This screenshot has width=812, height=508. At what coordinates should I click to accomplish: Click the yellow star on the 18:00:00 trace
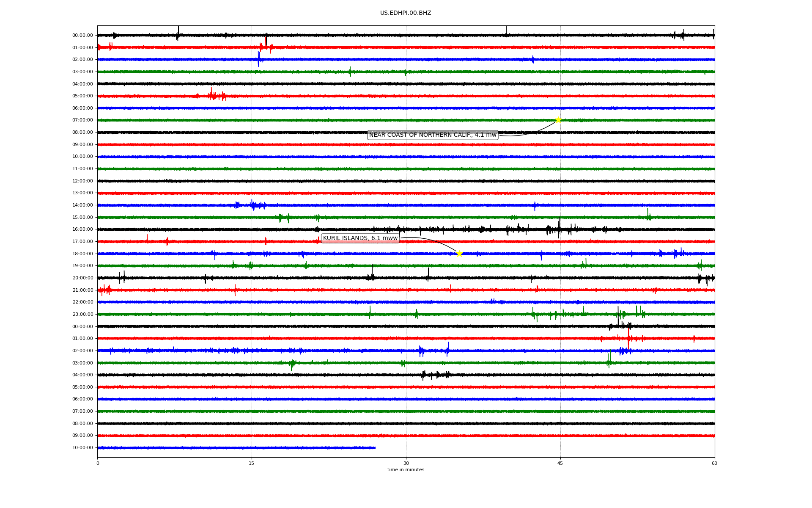coord(459,254)
